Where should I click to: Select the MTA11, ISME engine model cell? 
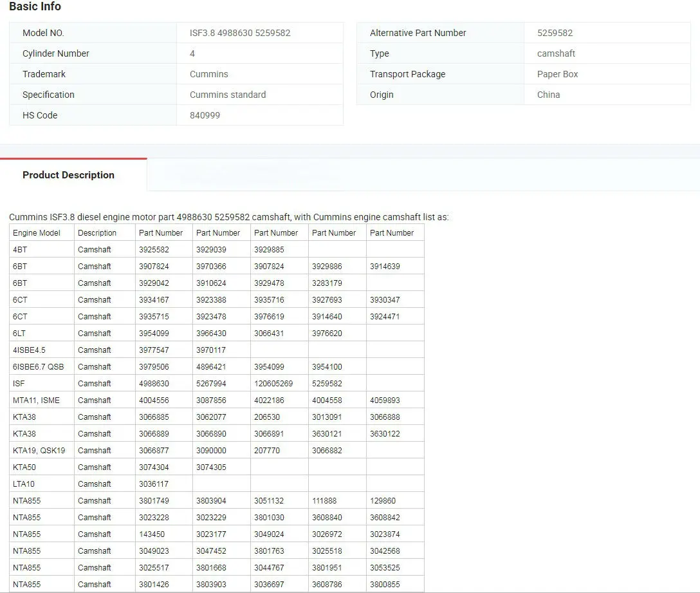tap(36, 400)
